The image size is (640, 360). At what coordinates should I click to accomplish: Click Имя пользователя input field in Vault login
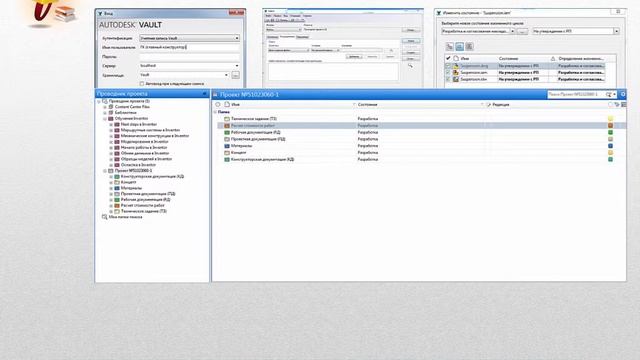coord(189,47)
